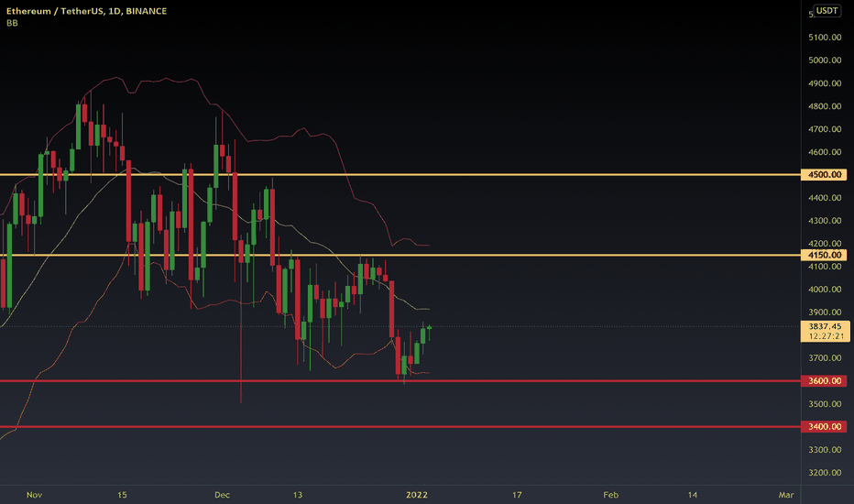Click the 3500.00 price axis label
This screenshot has width=854, height=504.
(825, 404)
